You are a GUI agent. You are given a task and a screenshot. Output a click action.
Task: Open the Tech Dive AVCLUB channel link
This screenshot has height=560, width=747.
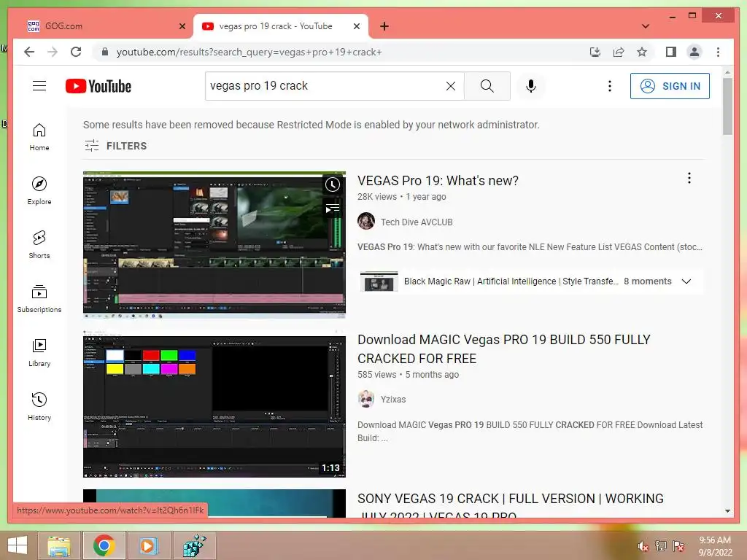pyautogui.click(x=417, y=222)
